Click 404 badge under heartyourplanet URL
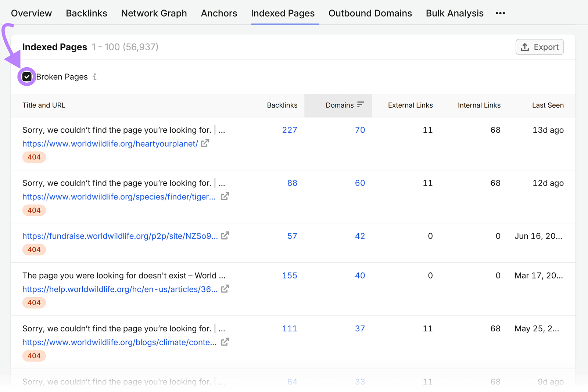Screen dimensions: 588x392 point(34,157)
